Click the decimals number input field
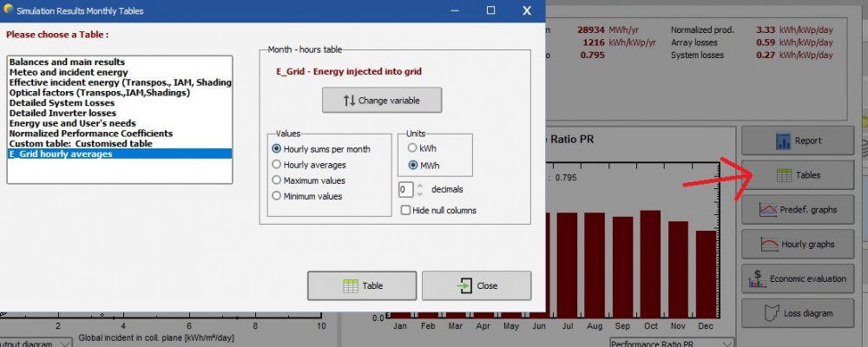Screen dimensions: 868x347 (x=405, y=189)
